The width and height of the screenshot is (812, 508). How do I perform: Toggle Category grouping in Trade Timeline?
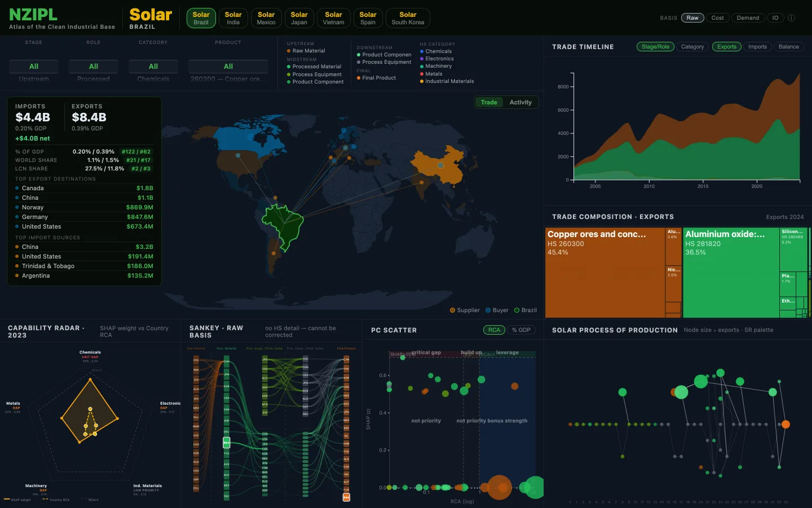click(692, 47)
